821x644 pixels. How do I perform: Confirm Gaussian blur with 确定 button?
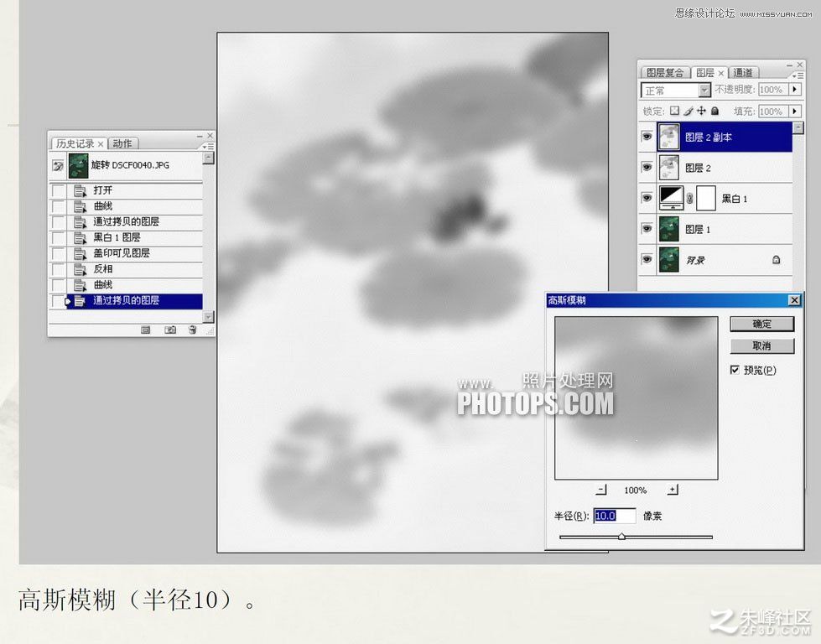tap(761, 324)
